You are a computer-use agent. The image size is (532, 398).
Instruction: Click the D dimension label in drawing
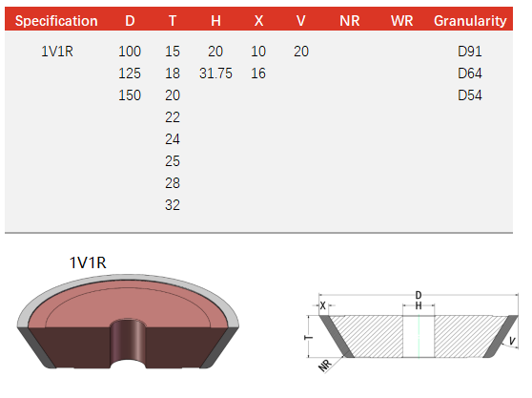coord(419,295)
